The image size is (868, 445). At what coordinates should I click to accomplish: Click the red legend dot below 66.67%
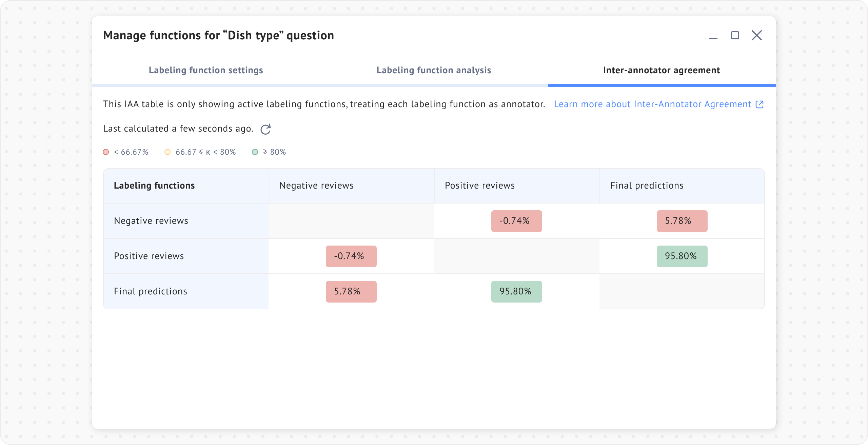click(x=106, y=152)
